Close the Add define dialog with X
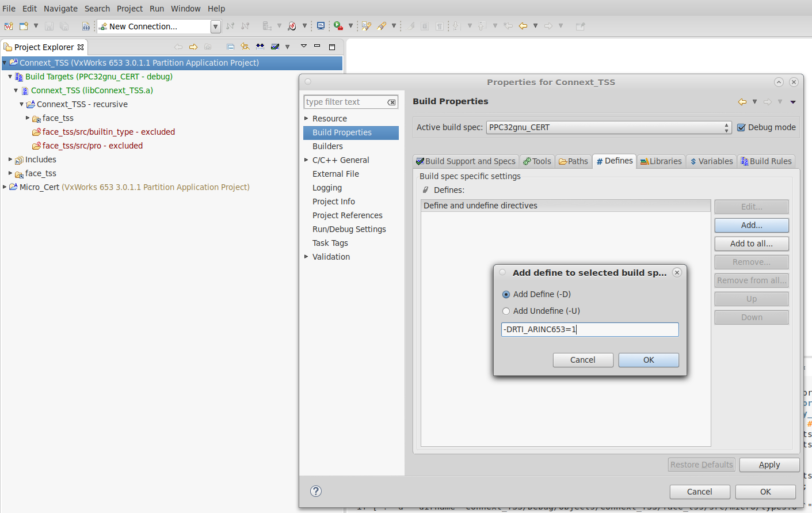Viewport: 812px width, 513px height. pyautogui.click(x=677, y=272)
